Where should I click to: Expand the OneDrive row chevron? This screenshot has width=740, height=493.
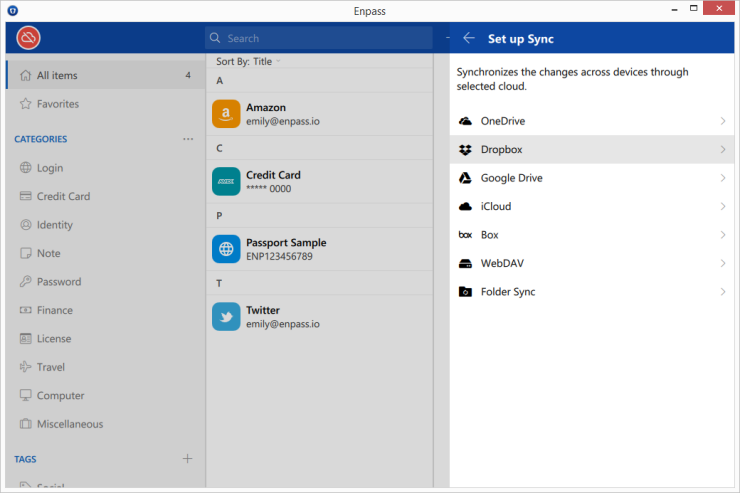(x=723, y=121)
